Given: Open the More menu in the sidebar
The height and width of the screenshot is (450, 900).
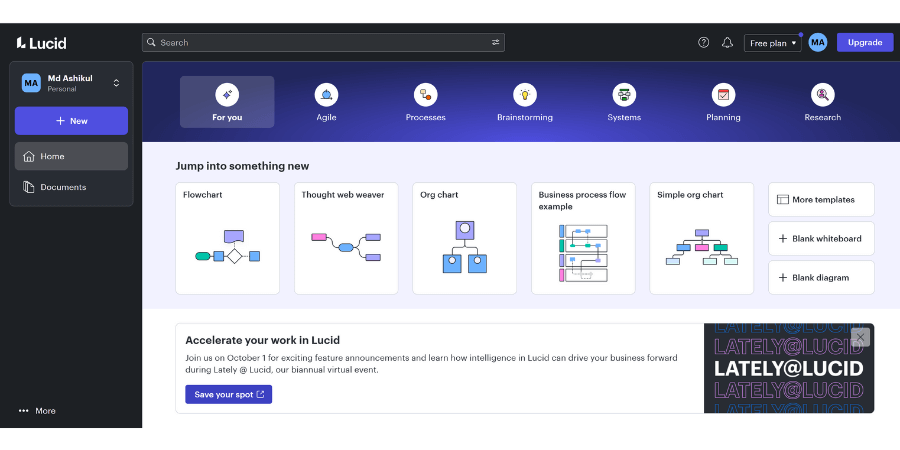Looking at the screenshot, I should [x=37, y=411].
